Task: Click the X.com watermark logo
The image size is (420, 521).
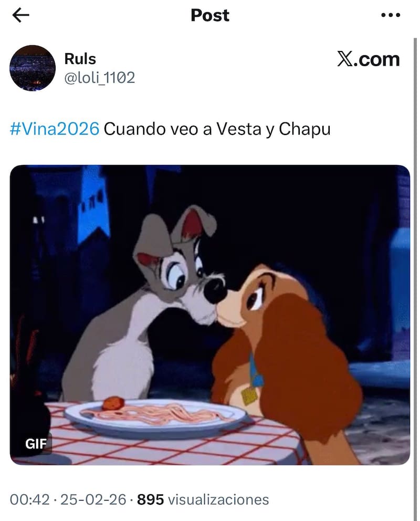Action: click(368, 59)
